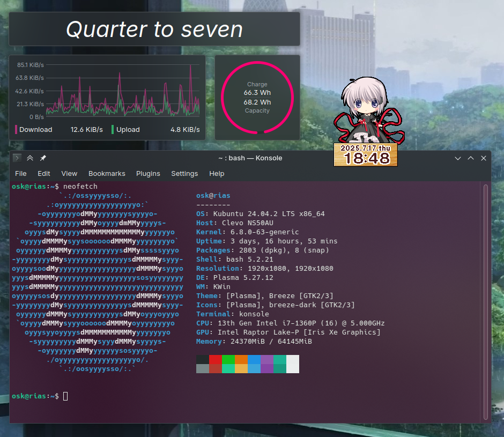Screen dimensions: 504x437
Task: Click the keep-above double chevron icon
Action: click(x=30, y=158)
